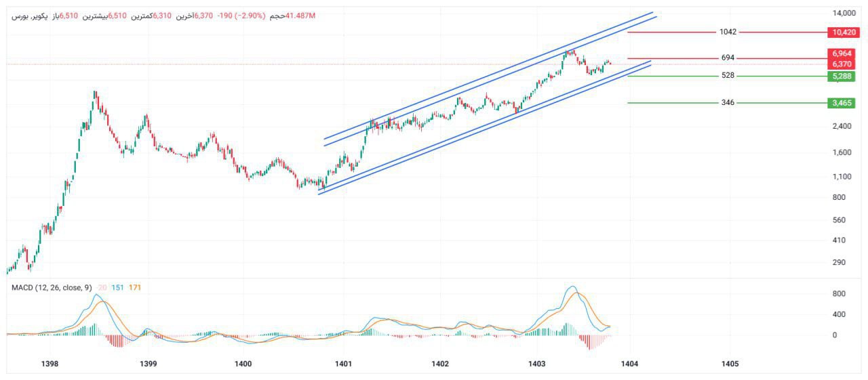Click the 346 level label on green line
This screenshot has width=868, height=380.
point(728,103)
